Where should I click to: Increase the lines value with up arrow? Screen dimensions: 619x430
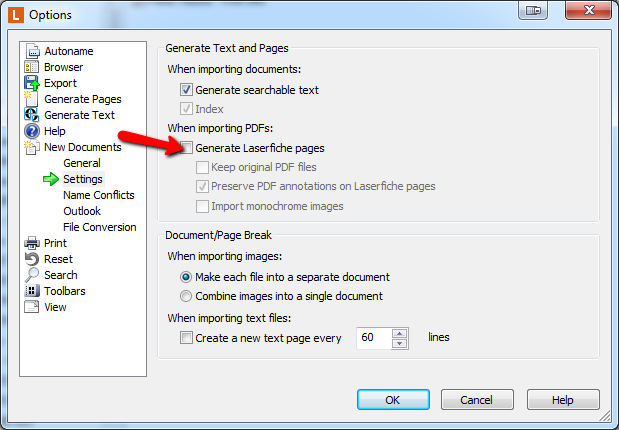pyautogui.click(x=400, y=333)
